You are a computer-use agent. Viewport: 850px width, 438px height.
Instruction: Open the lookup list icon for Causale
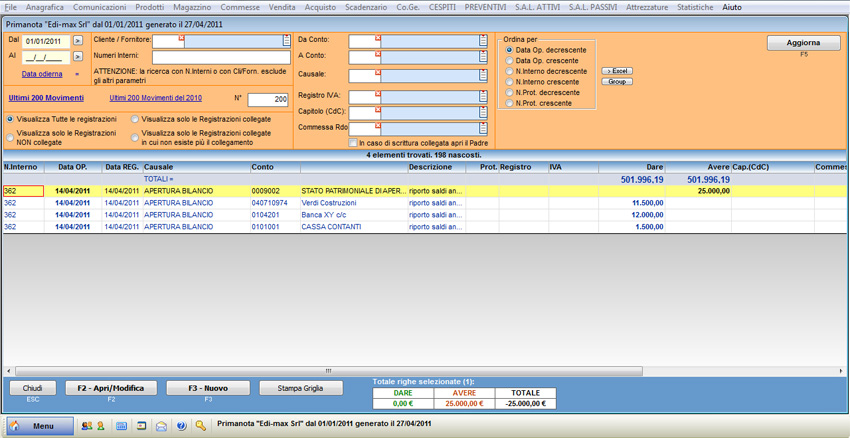click(484, 76)
